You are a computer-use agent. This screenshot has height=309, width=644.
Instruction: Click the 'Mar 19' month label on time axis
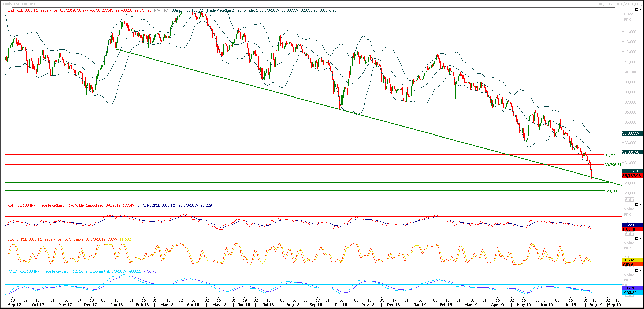[471, 305]
